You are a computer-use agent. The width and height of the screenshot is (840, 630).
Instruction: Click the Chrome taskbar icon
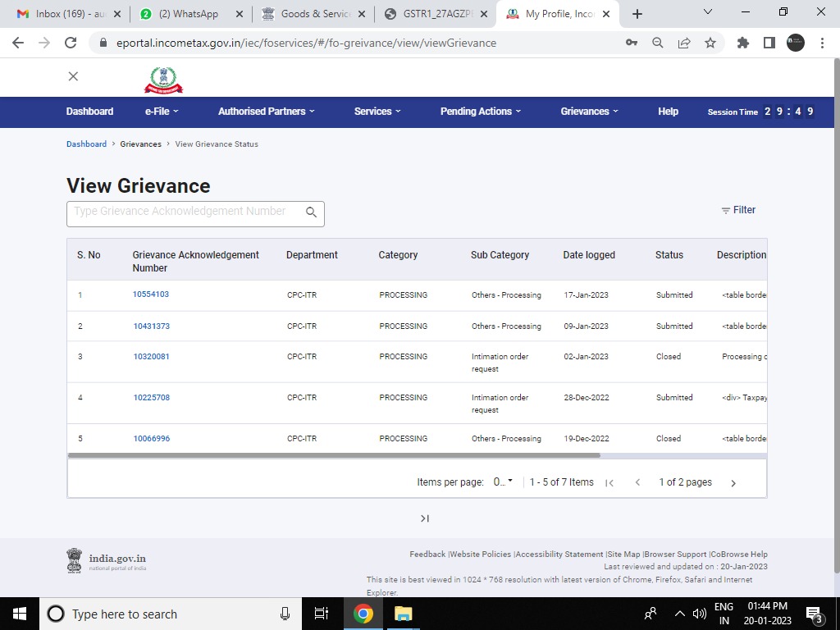click(x=363, y=614)
